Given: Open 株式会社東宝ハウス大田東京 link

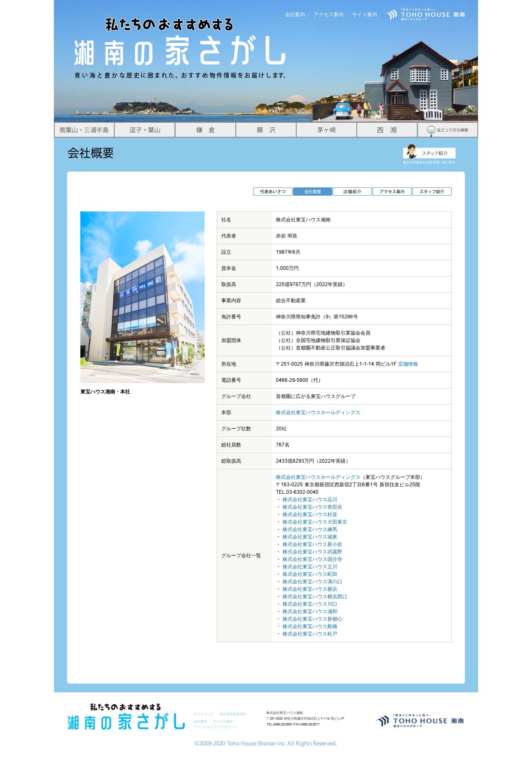Looking at the screenshot, I should [314, 522].
